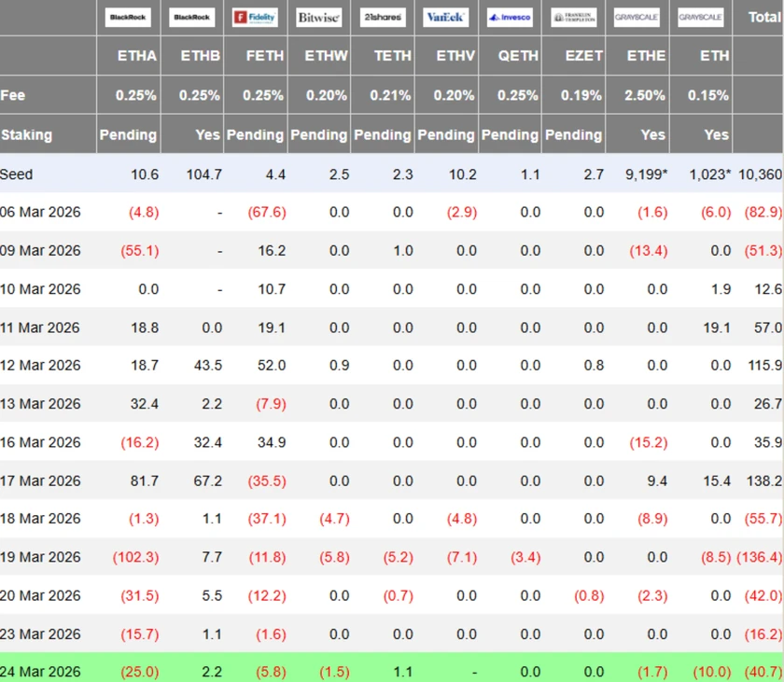Image resolution: width=784 pixels, height=682 pixels.
Task: Select the 21shares logo
Action: click(x=382, y=18)
